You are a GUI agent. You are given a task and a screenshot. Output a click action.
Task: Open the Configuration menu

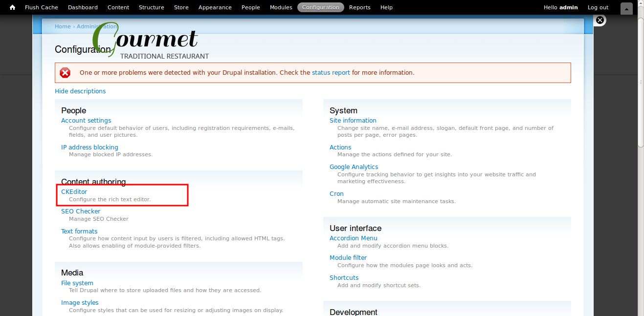(320, 7)
